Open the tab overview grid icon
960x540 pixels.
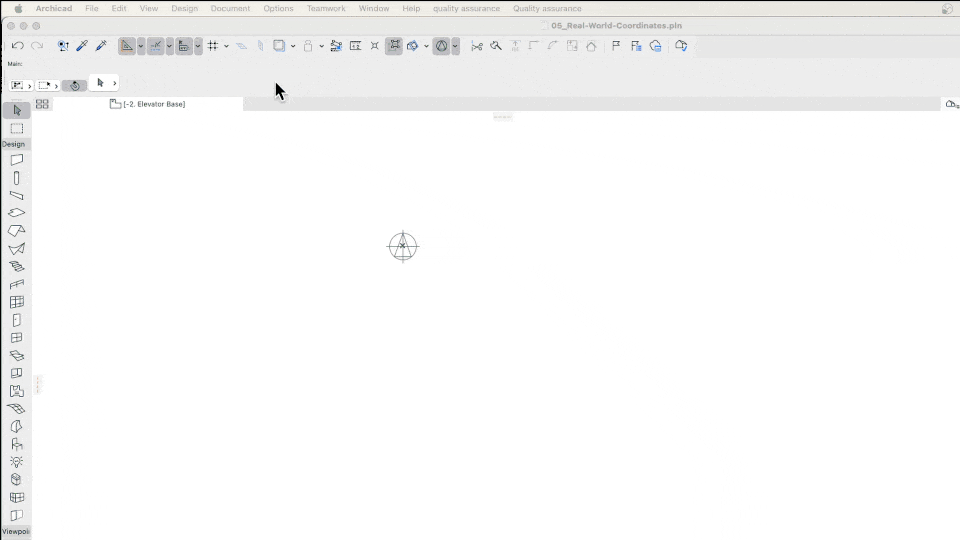[x=42, y=104]
